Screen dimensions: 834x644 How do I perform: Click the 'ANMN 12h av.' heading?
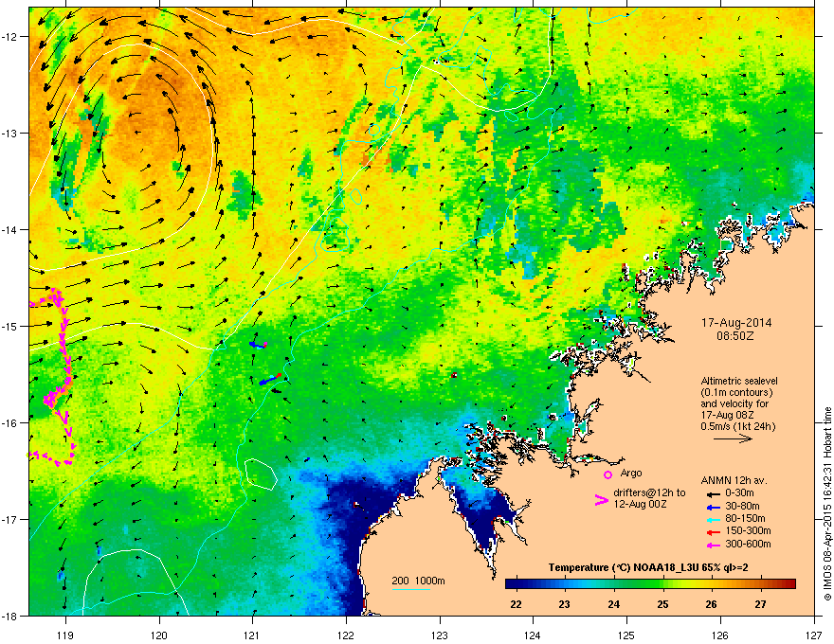coord(734,480)
